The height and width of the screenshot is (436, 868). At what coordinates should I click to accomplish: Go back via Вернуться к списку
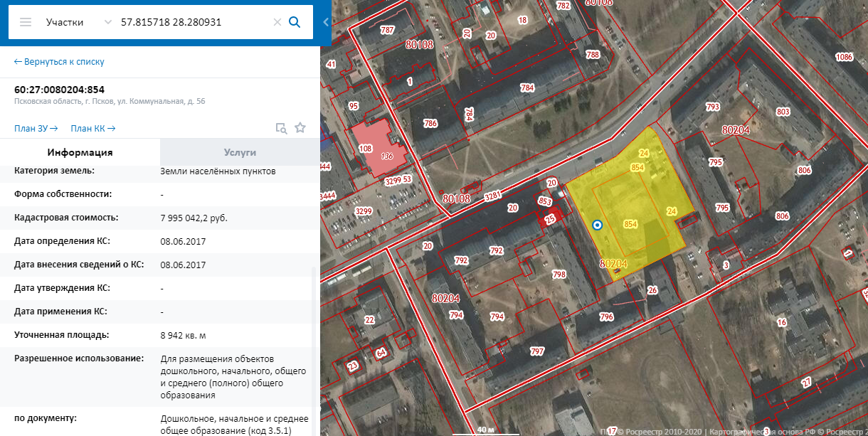(59, 62)
